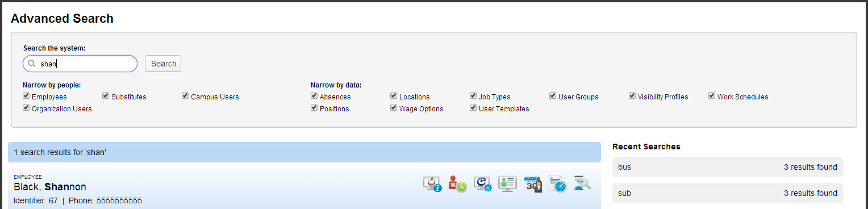Click the 'Narrow by data:' label

[336, 85]
